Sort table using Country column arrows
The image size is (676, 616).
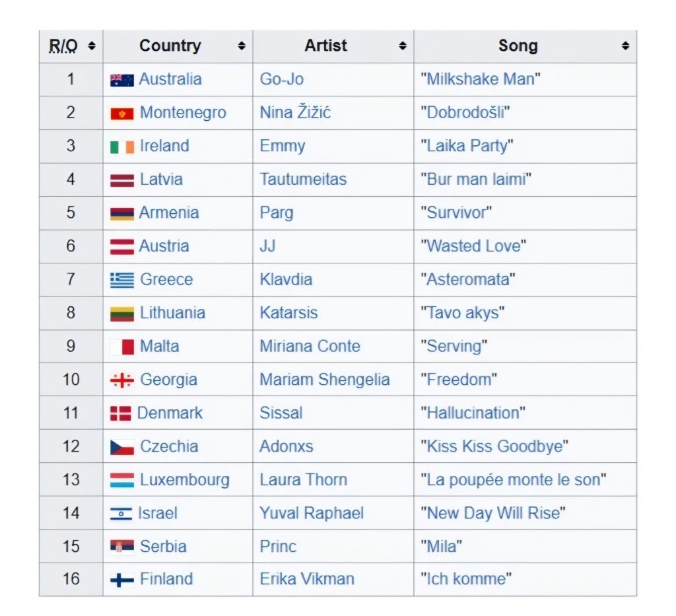tap(242, 46)
